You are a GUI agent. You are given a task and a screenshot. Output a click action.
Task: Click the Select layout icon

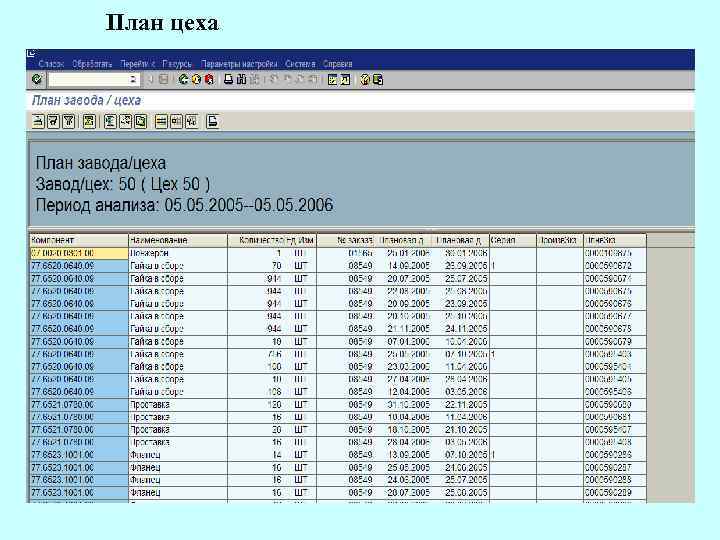(x=176, y=121)
